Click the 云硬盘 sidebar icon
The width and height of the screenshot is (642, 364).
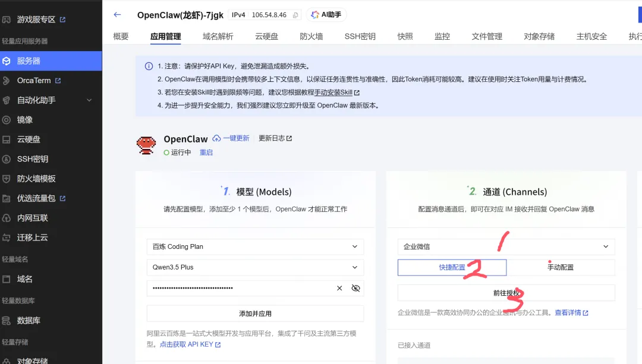tap(6, 140)
